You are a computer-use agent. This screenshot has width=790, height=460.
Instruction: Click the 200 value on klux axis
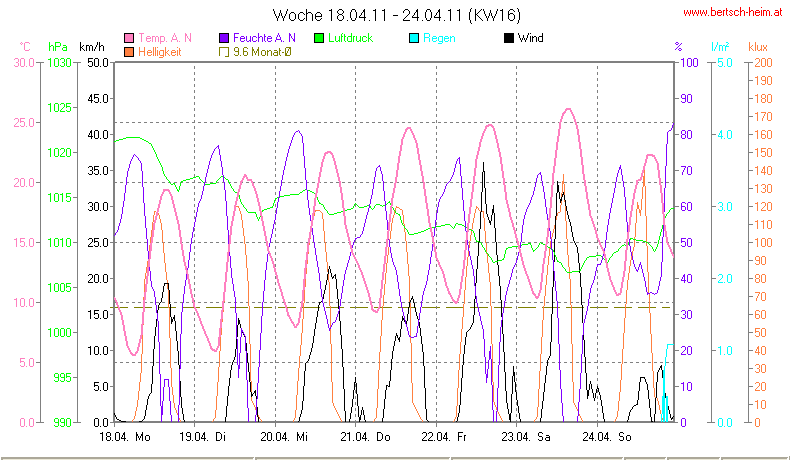[763, 63]
